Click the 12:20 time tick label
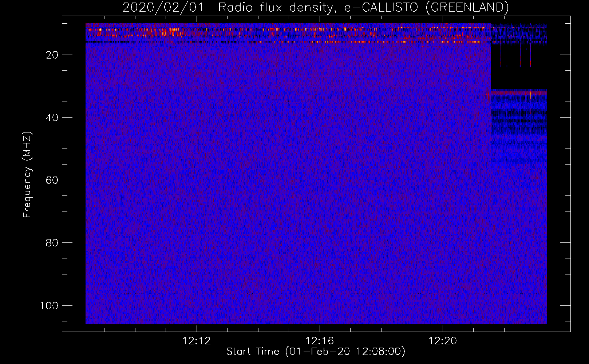Screen dimensions: 589x364 point(443,341)
